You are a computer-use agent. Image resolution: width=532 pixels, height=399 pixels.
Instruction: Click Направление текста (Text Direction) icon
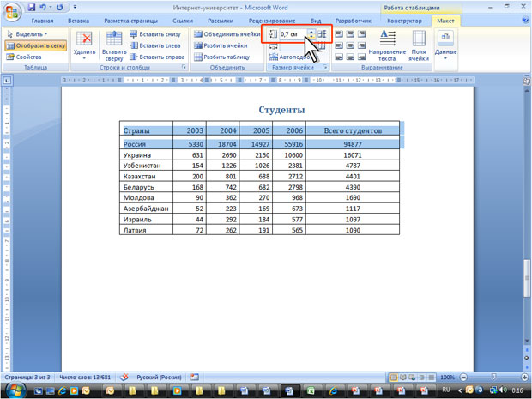click(x=387, y=39)
